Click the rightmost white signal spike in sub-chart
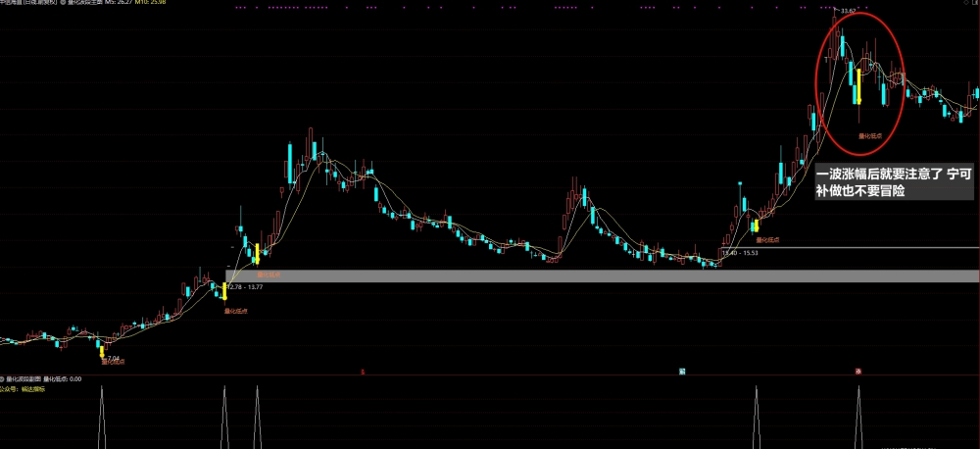The image size is (980, 449). point(858,417)
